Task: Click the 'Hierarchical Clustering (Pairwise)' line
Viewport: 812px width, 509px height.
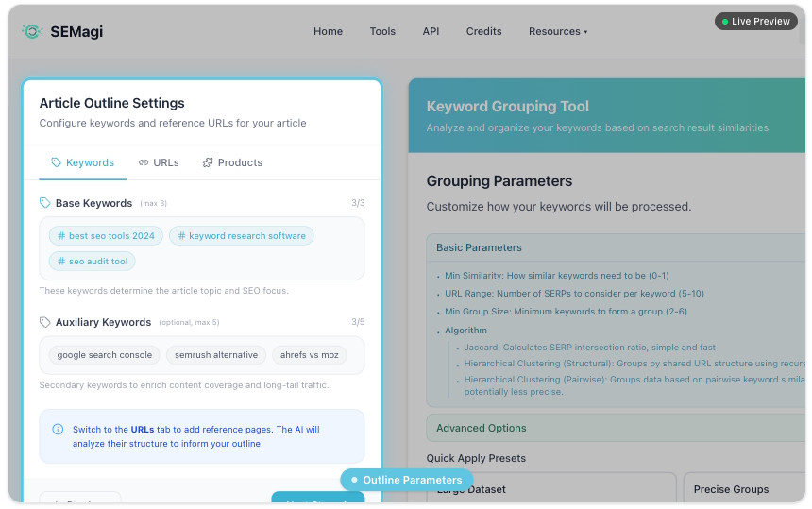Action: pos(634,385)
